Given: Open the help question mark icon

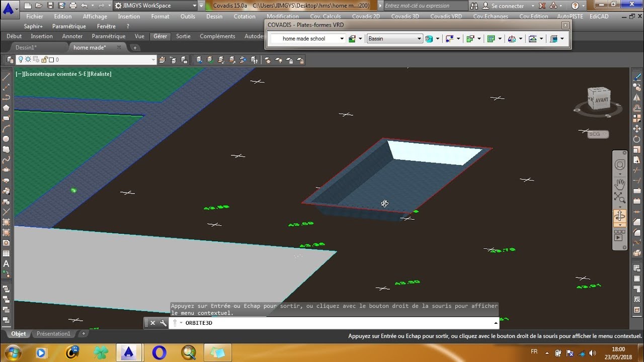Looking at the screenshot, I should tap(575, 6).
